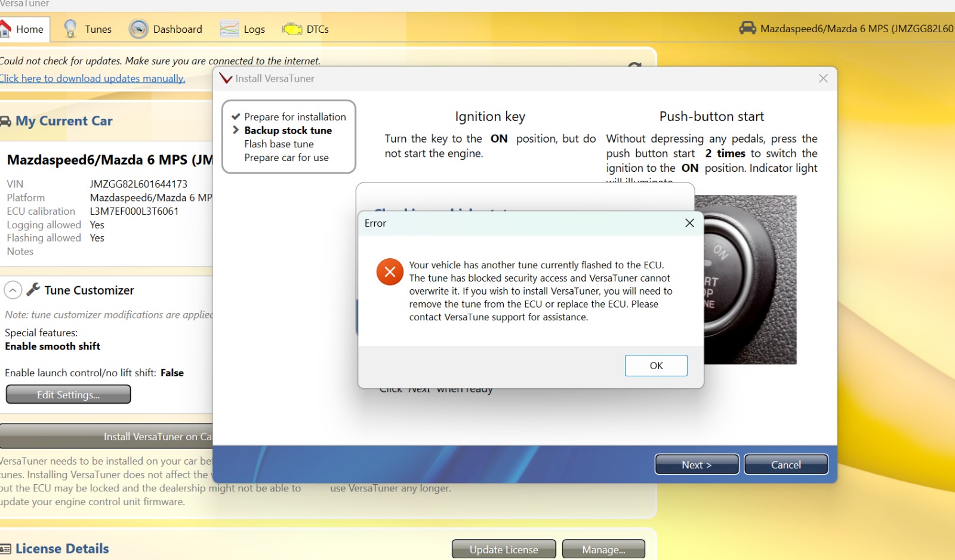The height and width of the screenshot is (560, 955).
Task: Click the Logs chart icon
Action: [229, 29]
